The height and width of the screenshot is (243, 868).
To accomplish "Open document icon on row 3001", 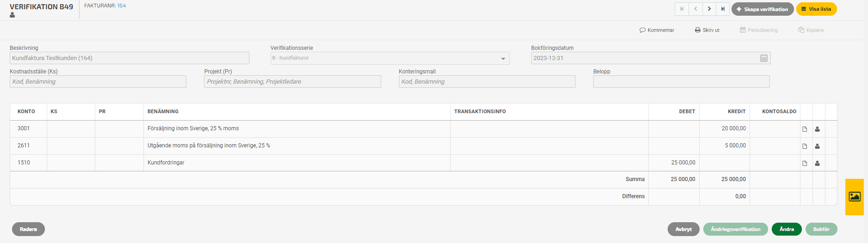I will point(805,129).
